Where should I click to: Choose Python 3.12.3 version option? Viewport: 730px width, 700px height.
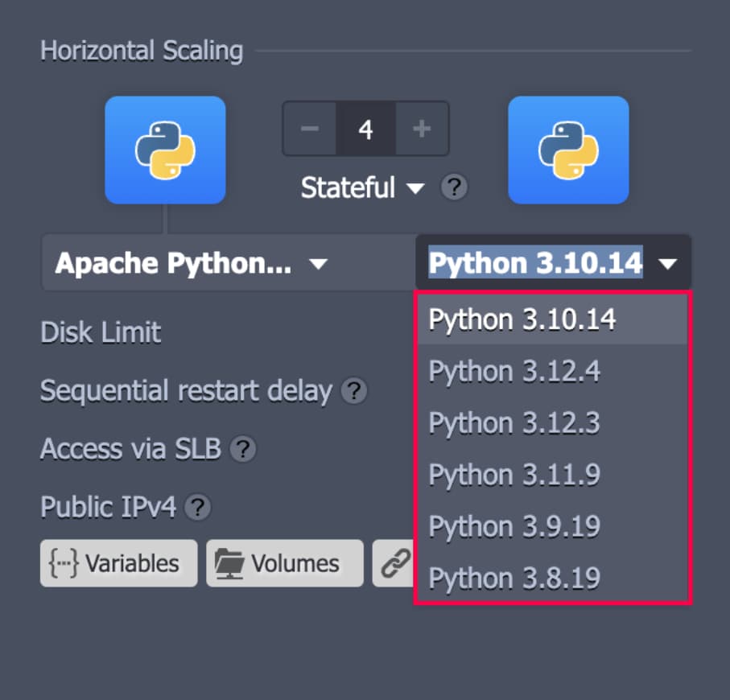click(515, 423)
